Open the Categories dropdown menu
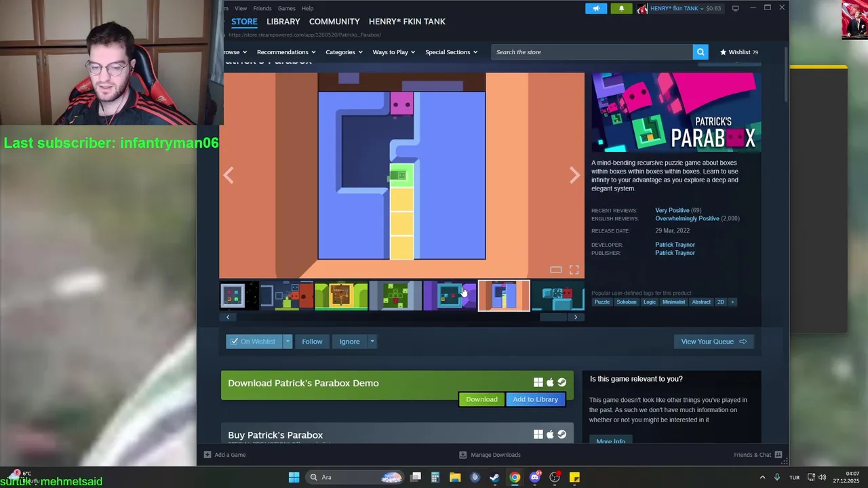868x488 pixels. tap(344, 52)
